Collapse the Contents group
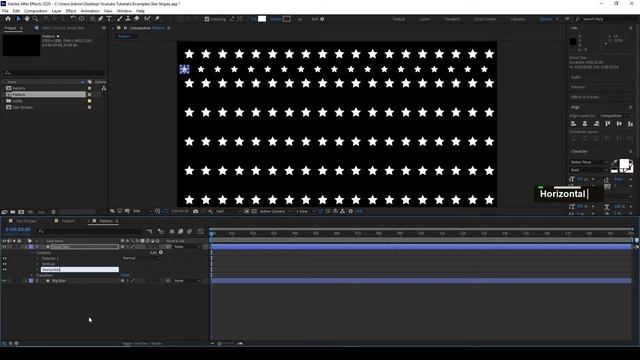Screen dimensions: 640x360 [33, 253]
